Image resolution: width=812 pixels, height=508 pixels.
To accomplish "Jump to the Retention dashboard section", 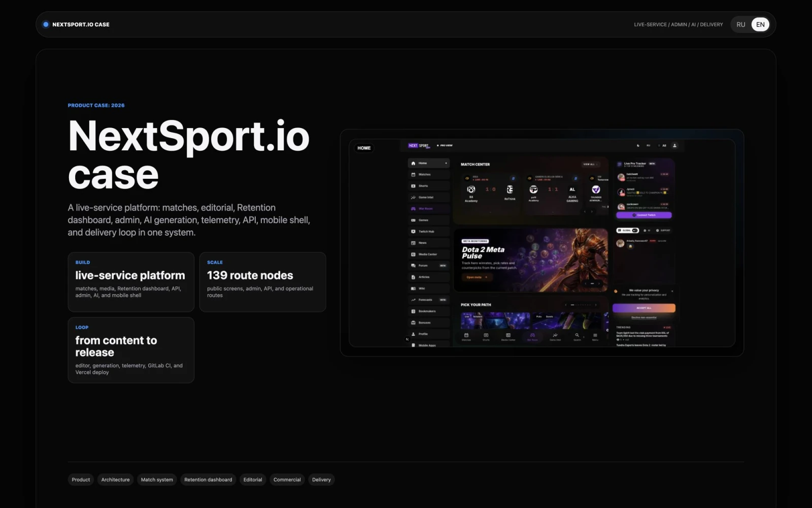I will coord(208,480).
